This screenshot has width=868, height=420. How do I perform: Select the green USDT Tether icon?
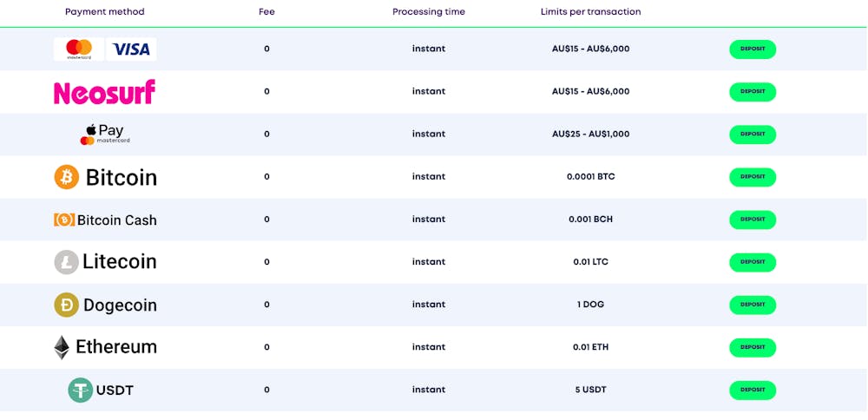pos(80,390)
